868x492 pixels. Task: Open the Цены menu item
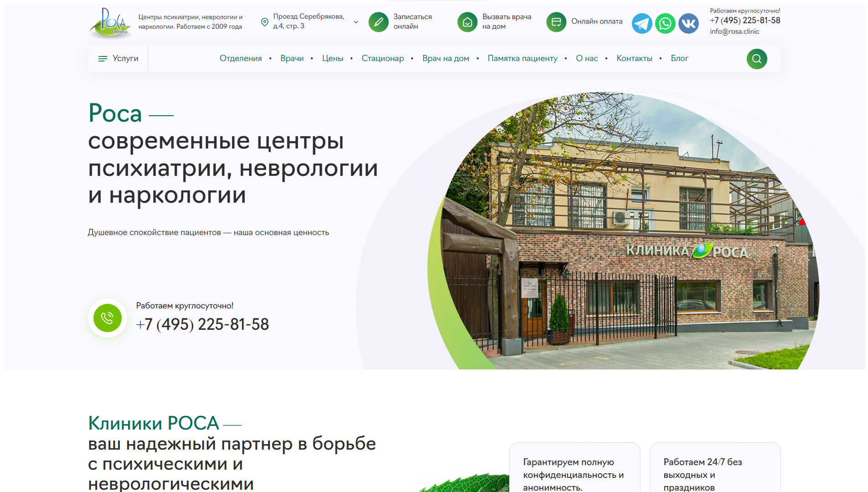[x=333, y=58]
